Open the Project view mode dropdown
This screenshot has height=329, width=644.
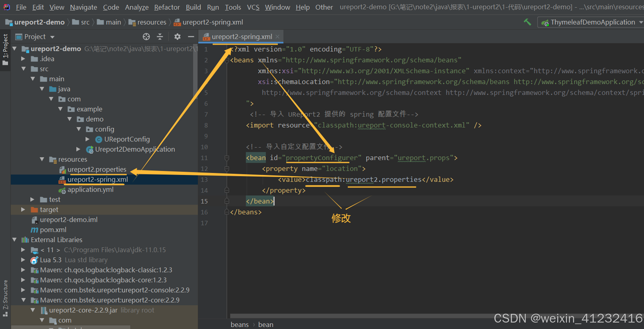(52, 37)
